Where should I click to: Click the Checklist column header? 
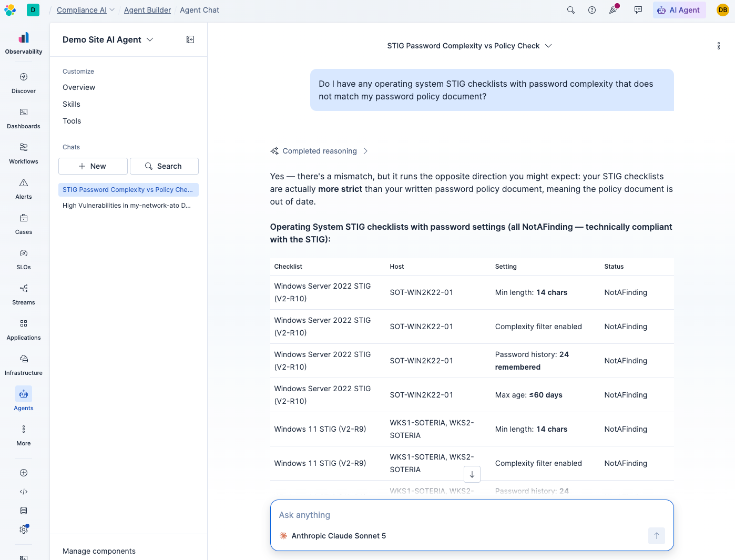pyautogui.click(x=288, y=267)
